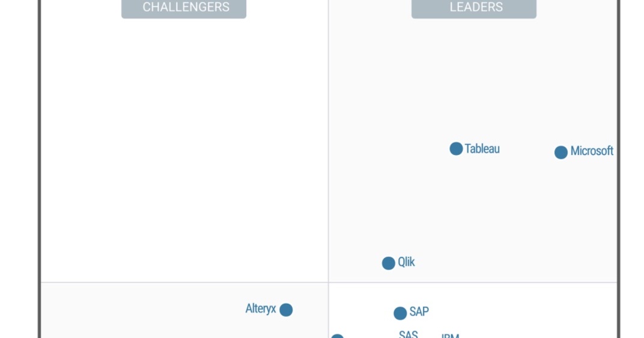644x338 pixels.
Task: Click the Tableau data point dot
Action: 456,149
